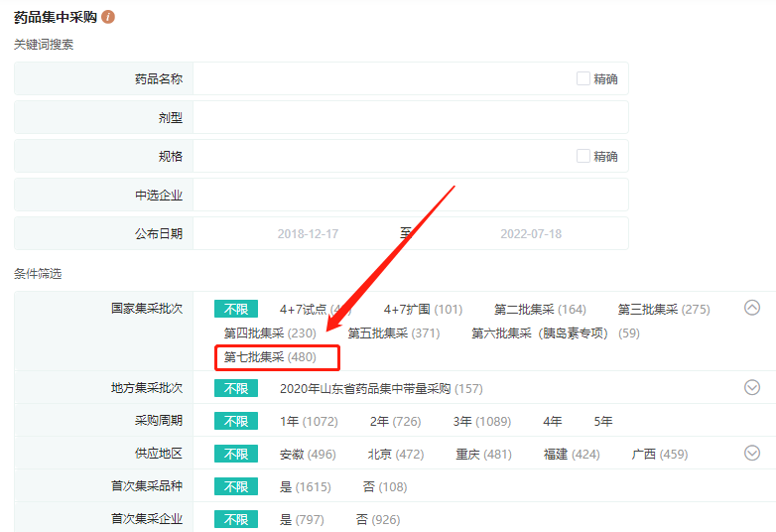
Task: Click the 剂型 input field
Action: [410, 117]
